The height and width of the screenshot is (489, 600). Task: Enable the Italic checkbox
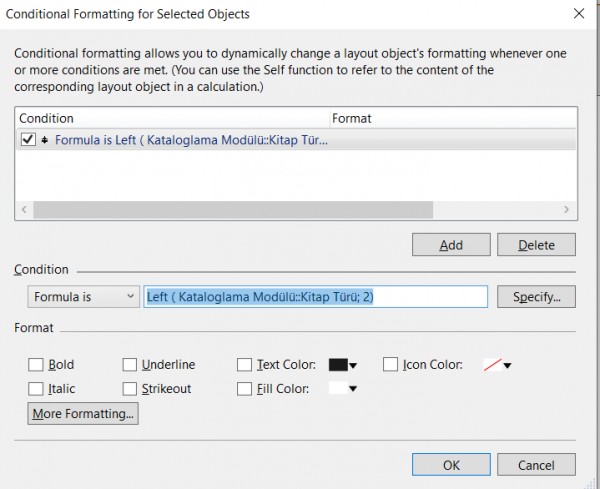pos(36,389)
